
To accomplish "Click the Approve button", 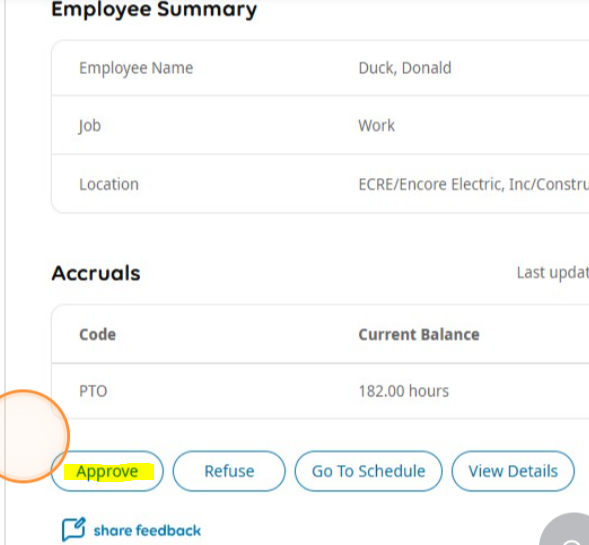I will pyautogui.click(x=107, y=471).
